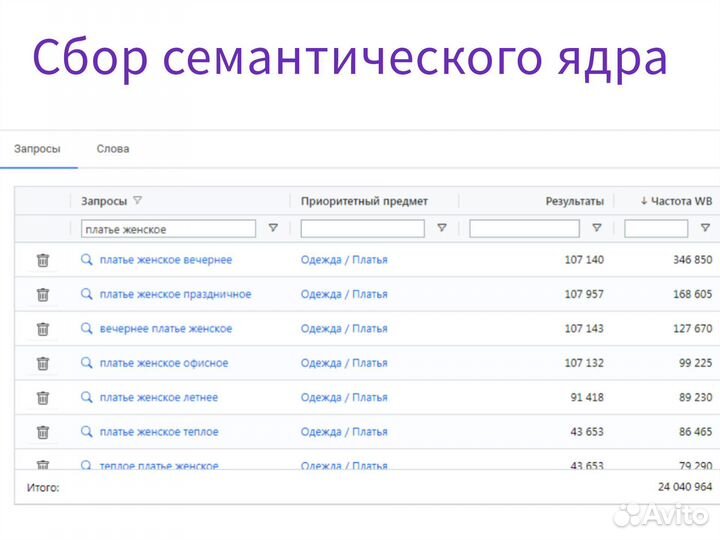Click filter funnel in Запросы column header
Image resolution: width=720 pixels, height=540 pixels.
click(137, 201)
